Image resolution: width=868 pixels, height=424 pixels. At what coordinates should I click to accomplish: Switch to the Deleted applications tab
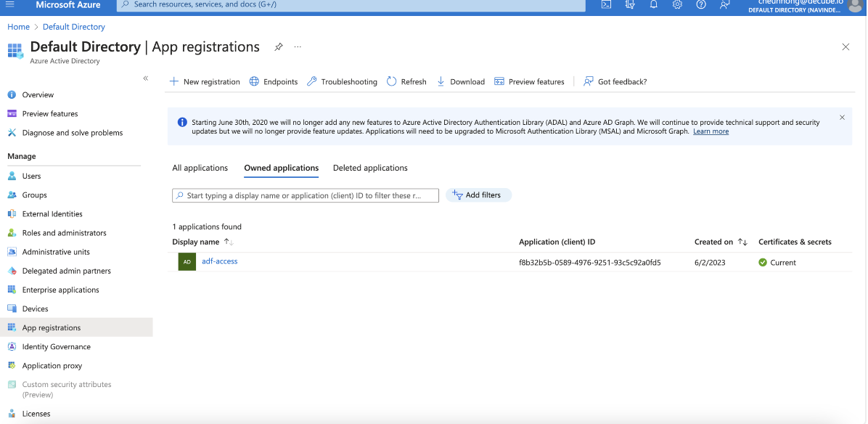click(x=370, y=168)
